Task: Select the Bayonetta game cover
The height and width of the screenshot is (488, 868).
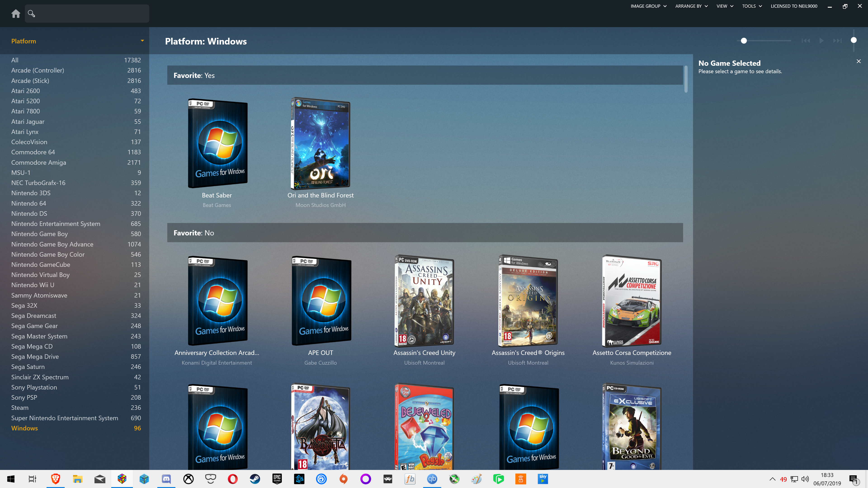Action: (321, 426)
